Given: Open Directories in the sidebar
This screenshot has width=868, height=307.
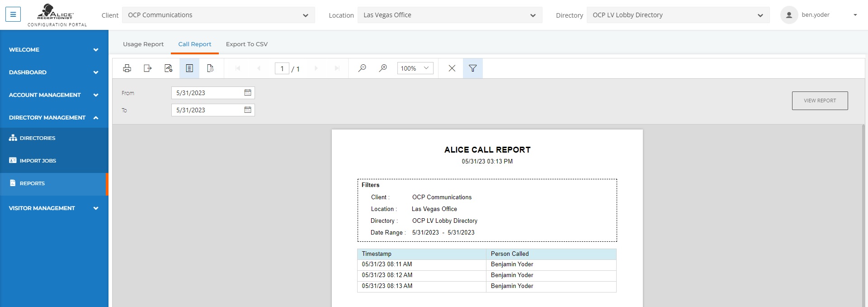Looking at the screenshot, I should 54,138.
